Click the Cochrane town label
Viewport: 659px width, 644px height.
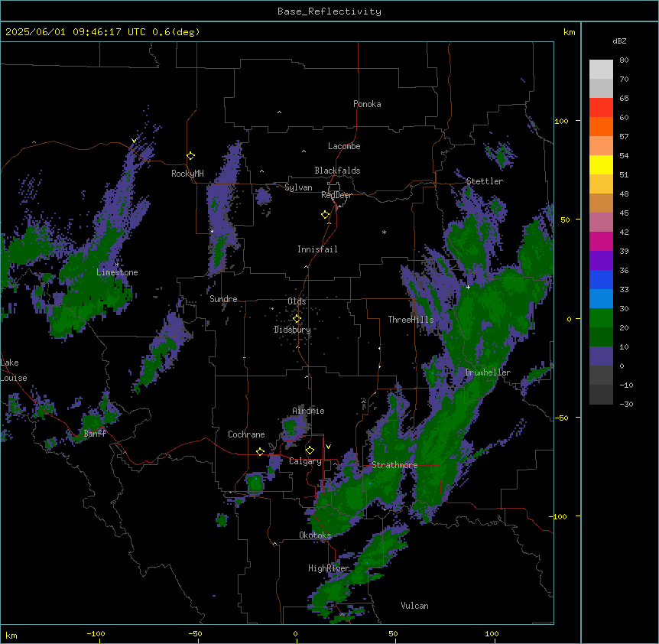(x=246, y=434)
